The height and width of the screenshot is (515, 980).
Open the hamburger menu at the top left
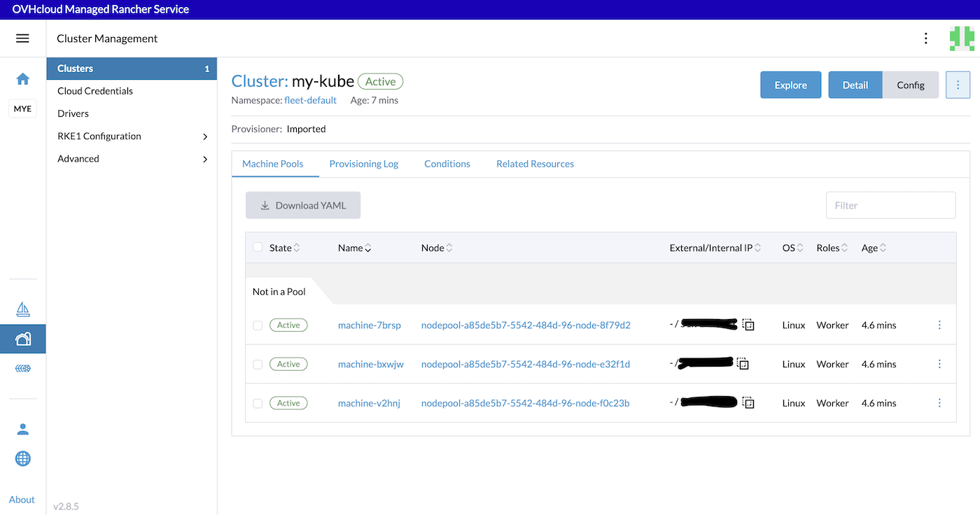click(x=23, y=38)
